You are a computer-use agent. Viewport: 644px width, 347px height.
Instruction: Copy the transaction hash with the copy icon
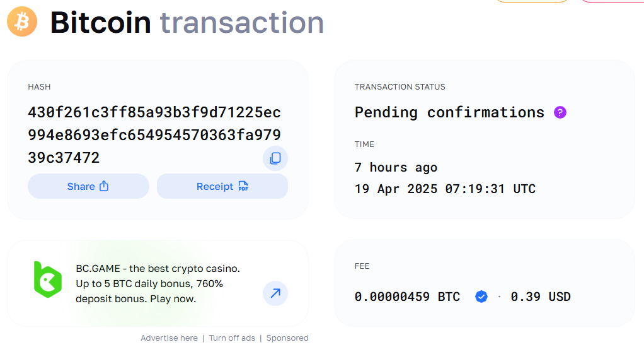tap(275, 158)
